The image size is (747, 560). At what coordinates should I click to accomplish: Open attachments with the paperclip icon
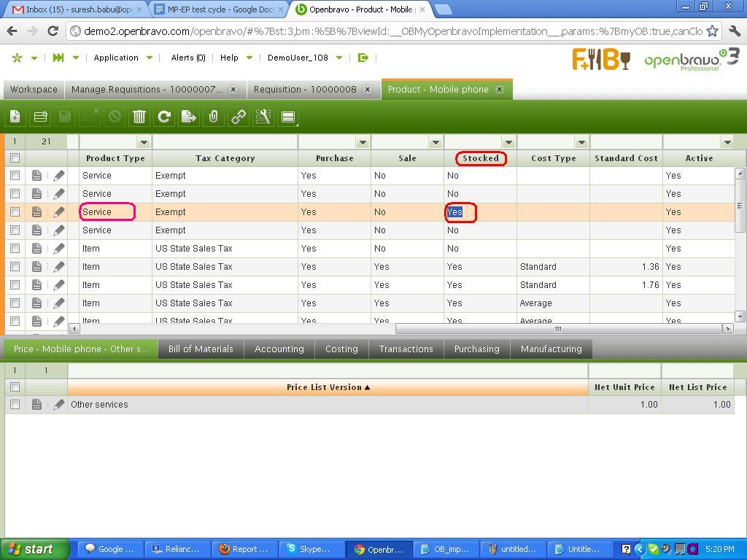214,117
